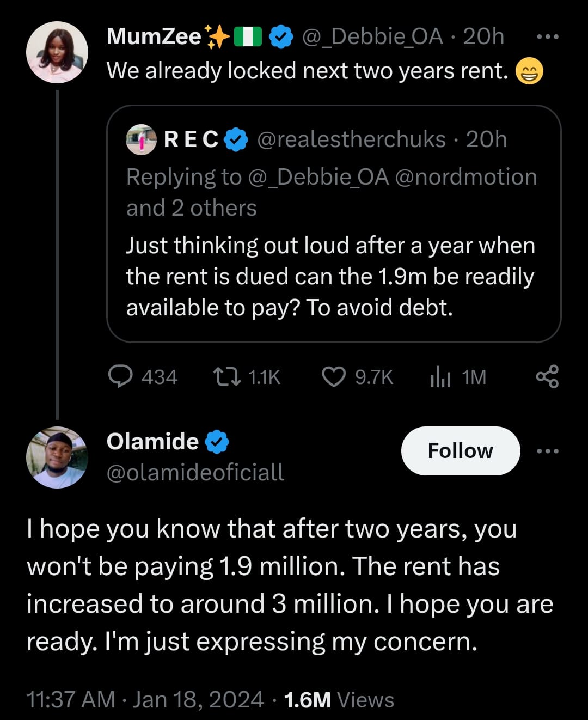Image resolution: width=588 pixels, height=720 pixels.
Task: Open MumZee's profile picture
Action: (57, 52)
